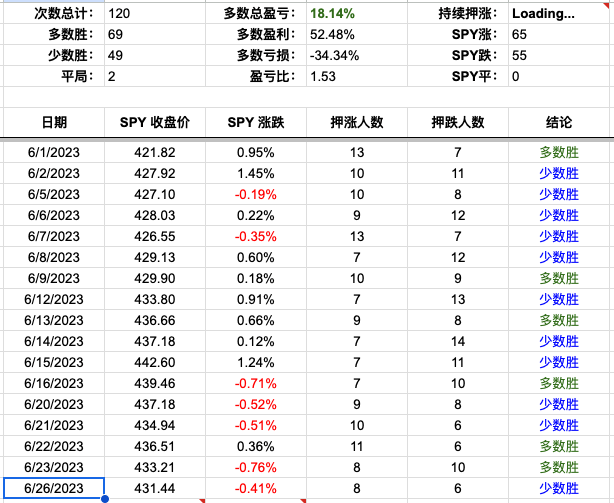Click 多数胜 result for 6/9/2023

coord(559,278)
